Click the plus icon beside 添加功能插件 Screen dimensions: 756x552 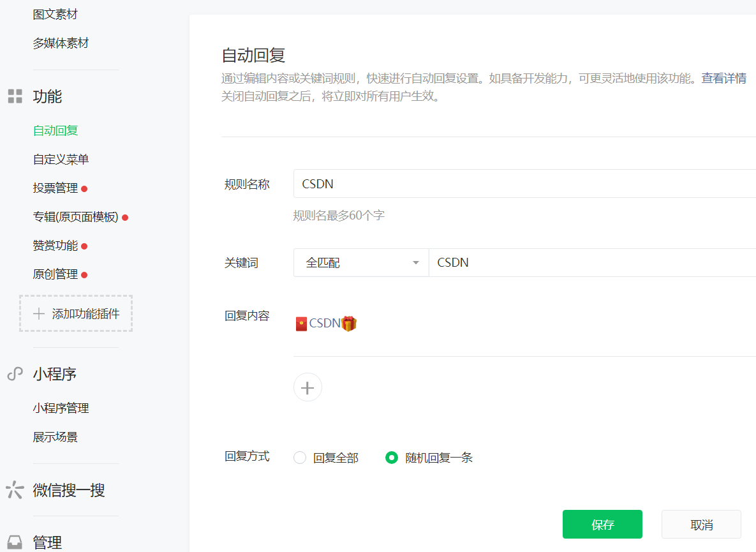38,314
